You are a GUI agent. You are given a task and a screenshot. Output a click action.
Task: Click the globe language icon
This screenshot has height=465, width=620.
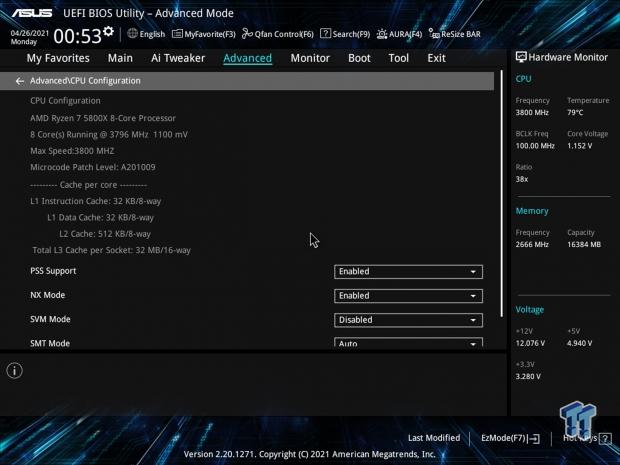pos(132,34)
